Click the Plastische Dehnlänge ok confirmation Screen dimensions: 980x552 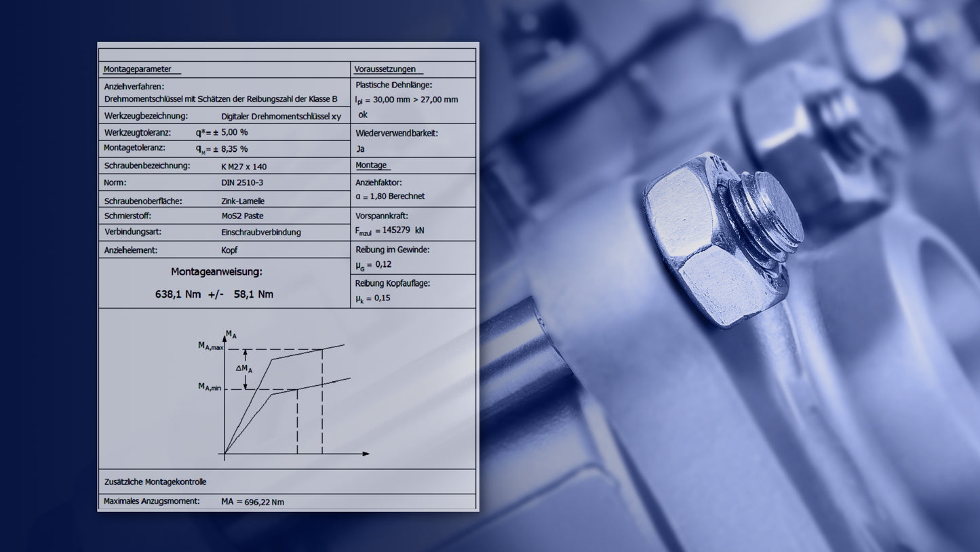[361, 114]
